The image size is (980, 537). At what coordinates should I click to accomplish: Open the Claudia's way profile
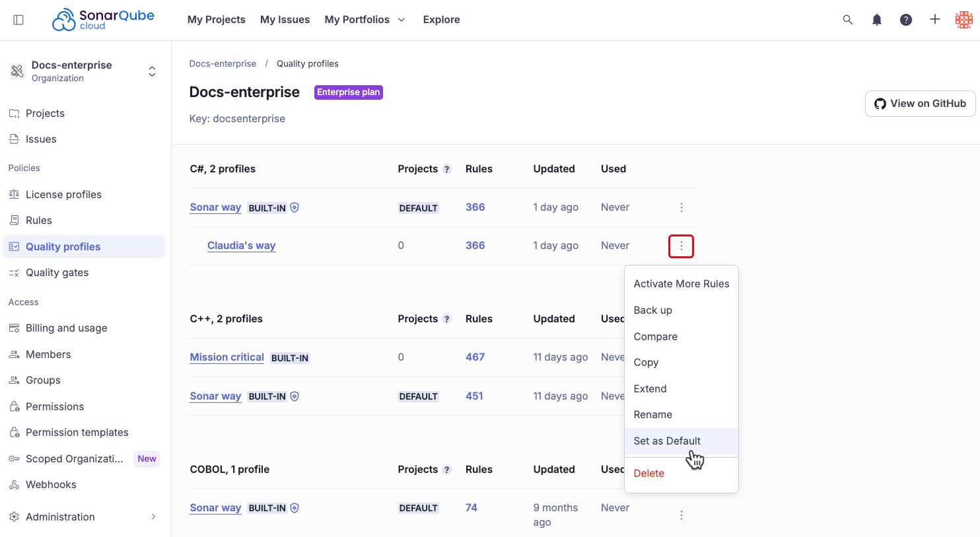coord(242,246)
